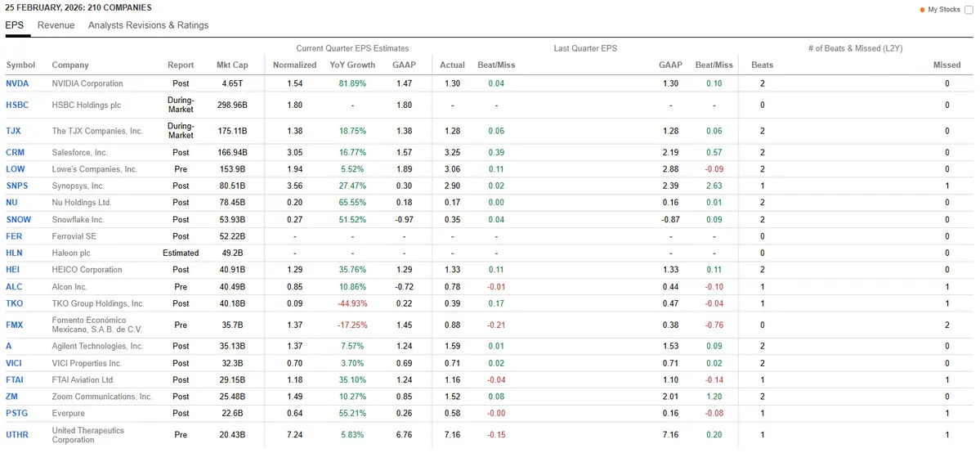Click the Everpure company name

68,414
